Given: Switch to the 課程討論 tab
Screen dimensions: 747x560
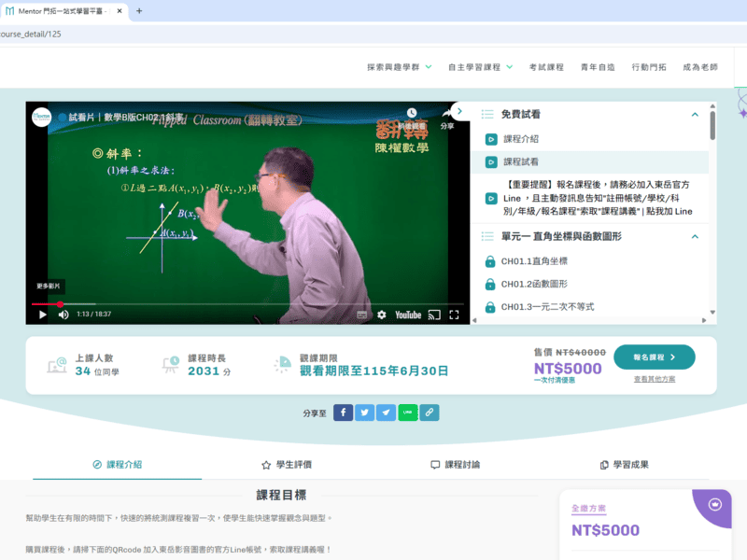Looking at the screenshot, I should click(456, 464).
